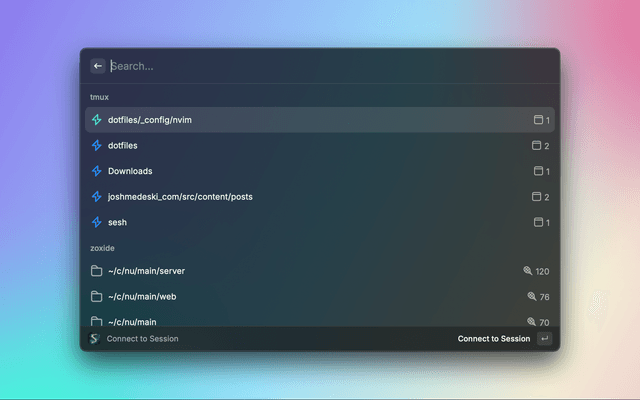Select the Downloads session text
This screenshot has width=640, height=400.
[130, 171]
